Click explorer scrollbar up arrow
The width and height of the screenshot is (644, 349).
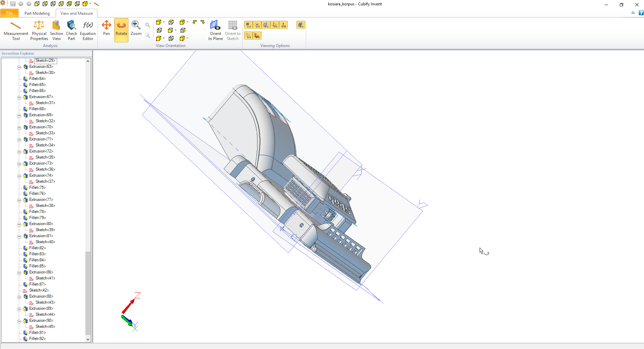pos(88,61)
